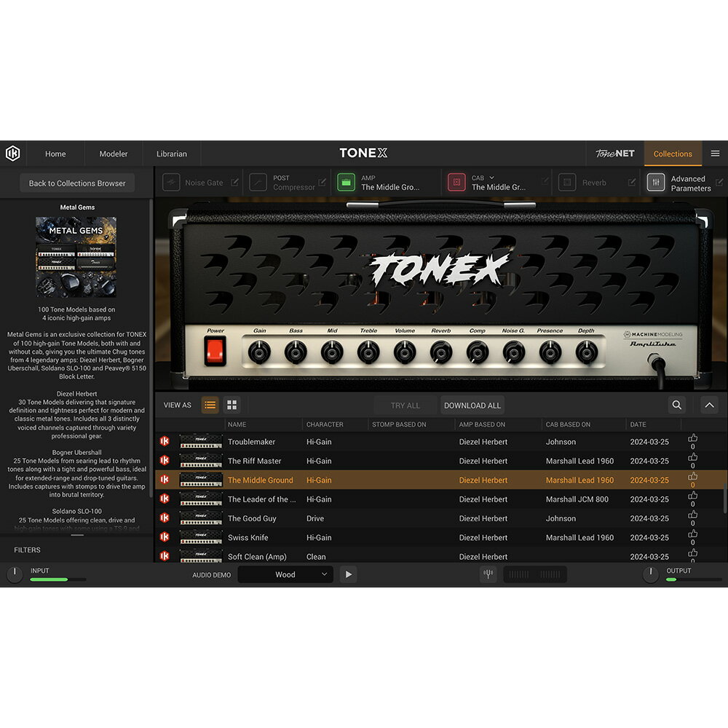Open the hamburger menu icon
This screenshot has width=728, height=728.
click(x=715, y=153)
